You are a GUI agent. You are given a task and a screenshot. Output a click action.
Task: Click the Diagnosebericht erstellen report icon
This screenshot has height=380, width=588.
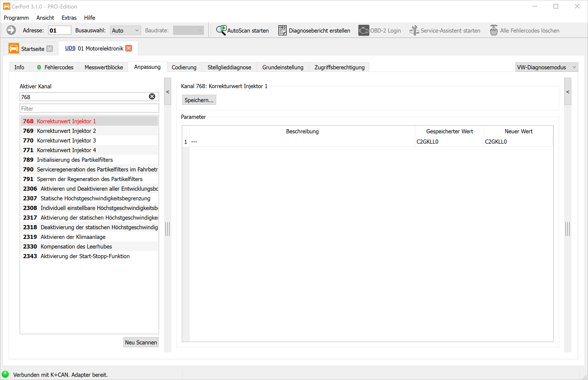[282, 30]
